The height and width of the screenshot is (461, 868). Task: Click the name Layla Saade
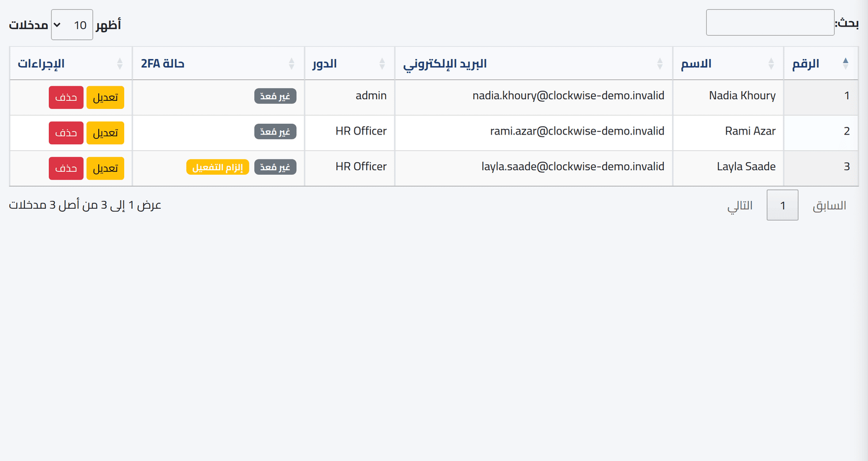746,167
